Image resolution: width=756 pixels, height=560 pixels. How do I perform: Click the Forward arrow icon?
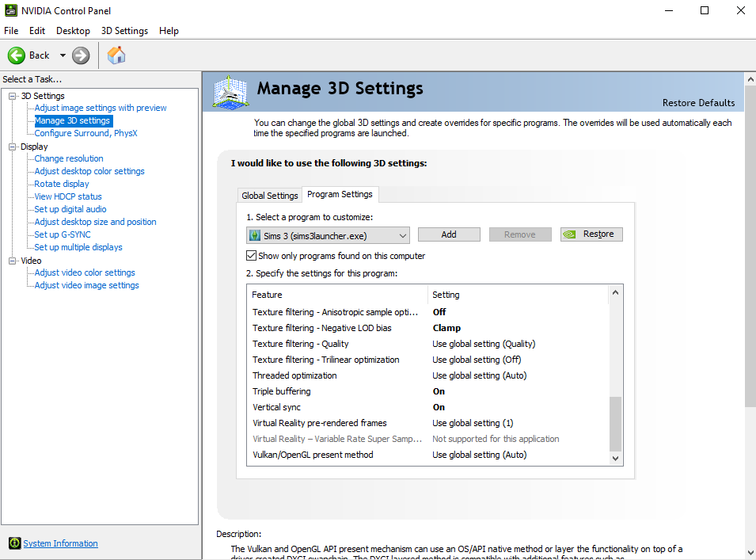81,55
